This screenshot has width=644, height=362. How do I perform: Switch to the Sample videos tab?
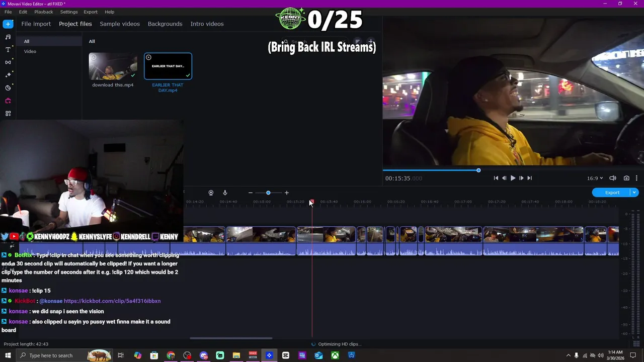coord(120,24)
